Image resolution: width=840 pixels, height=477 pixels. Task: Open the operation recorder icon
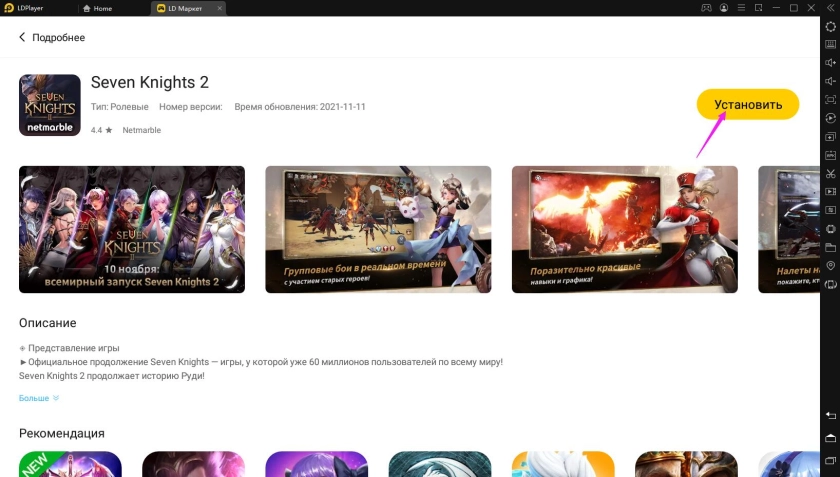pyautogui.click(x=830, y=118)
